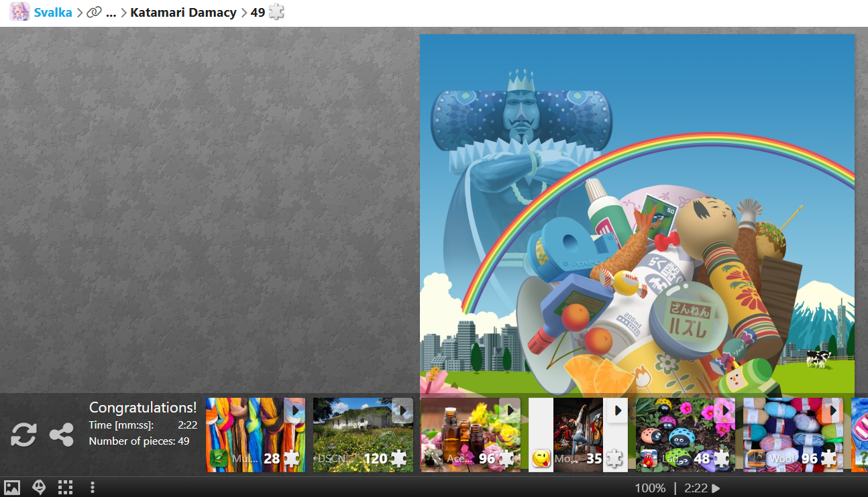Click the Svalka avatar image
This screenshot has height=497, width=868.
pyautogui.click(x=19, y=12)
